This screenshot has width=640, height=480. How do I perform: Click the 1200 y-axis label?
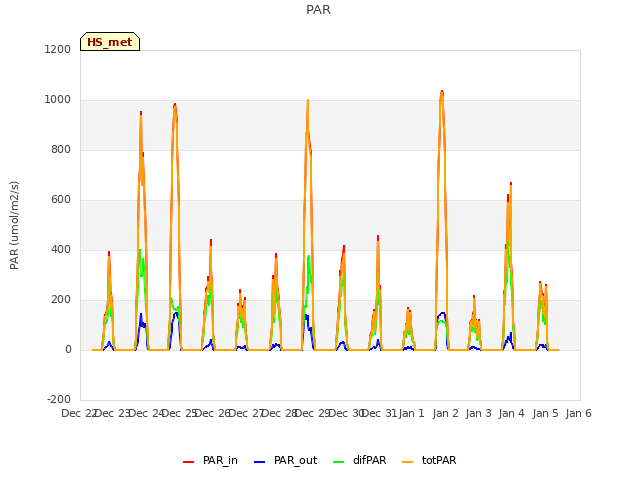pyautogui.click(x=58, y=49)
